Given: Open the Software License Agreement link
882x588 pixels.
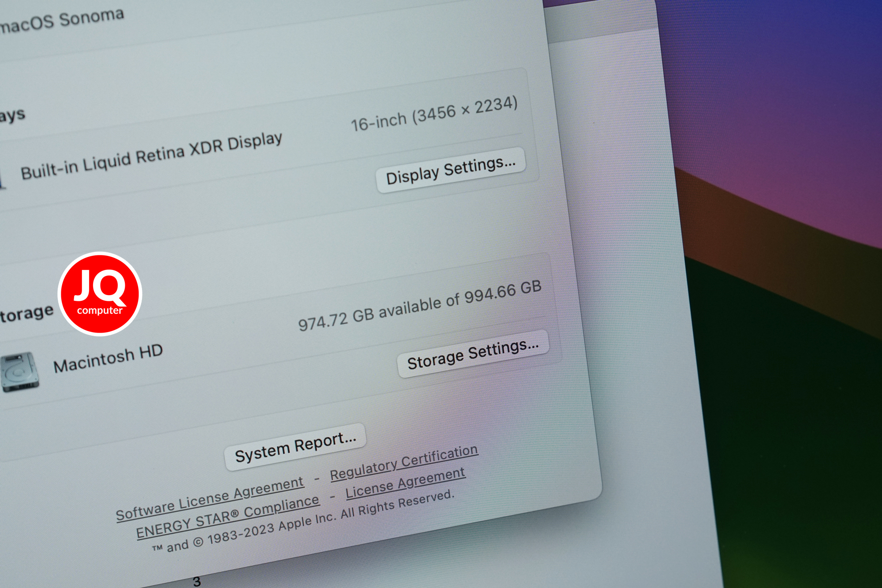Looking at the screenshot, I should click(x=210, y=499).
